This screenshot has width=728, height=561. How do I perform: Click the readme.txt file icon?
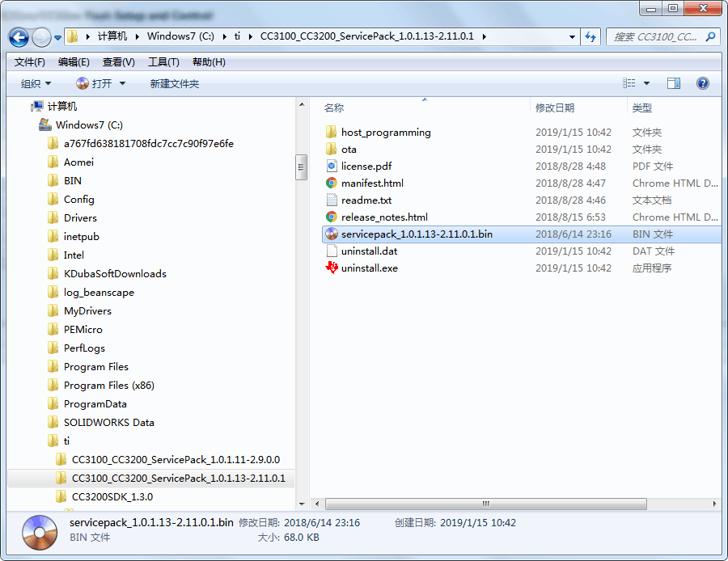click(332, 200)
